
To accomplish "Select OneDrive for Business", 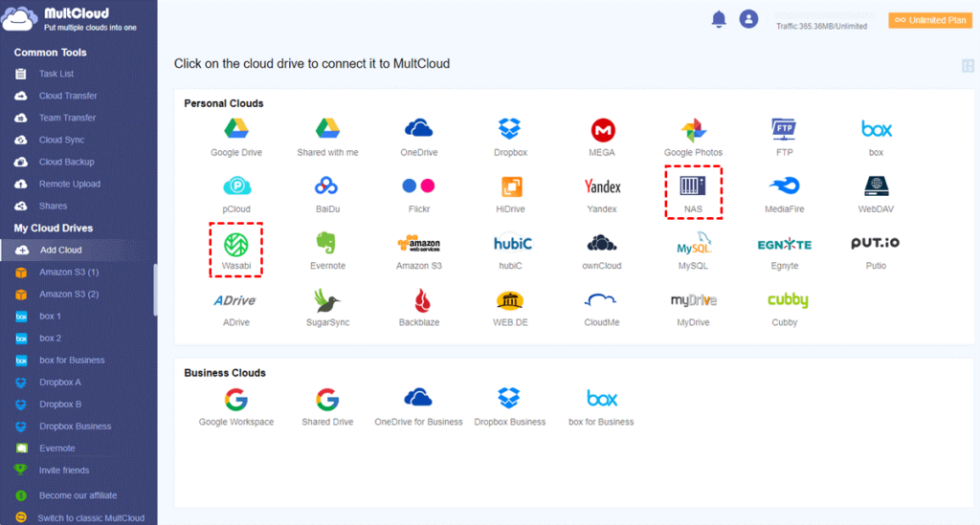I will tap(419, 407).
